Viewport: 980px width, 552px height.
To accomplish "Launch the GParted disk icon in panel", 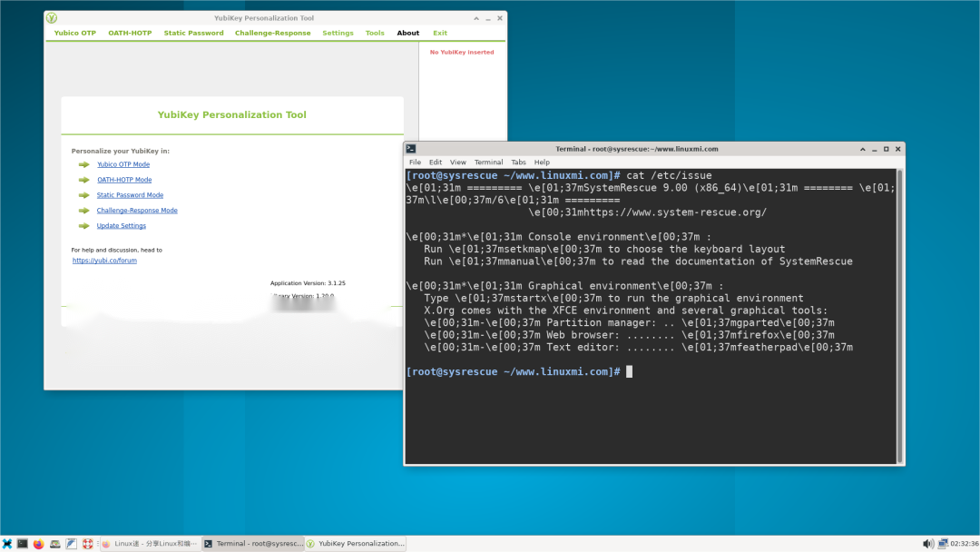I will click(55, 544).
